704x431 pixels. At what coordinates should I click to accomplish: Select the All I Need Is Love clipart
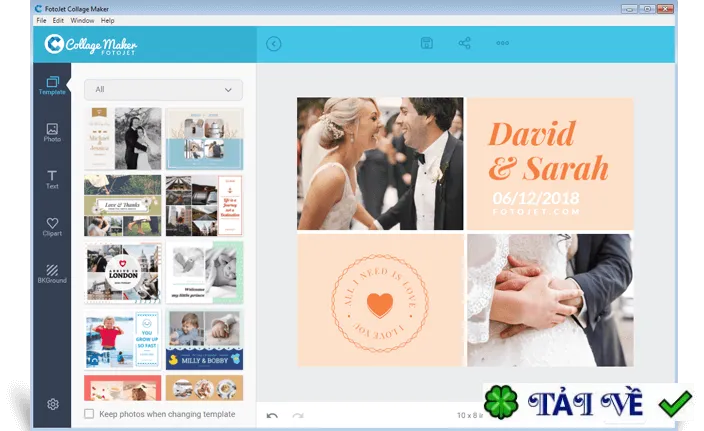[380, 303]
